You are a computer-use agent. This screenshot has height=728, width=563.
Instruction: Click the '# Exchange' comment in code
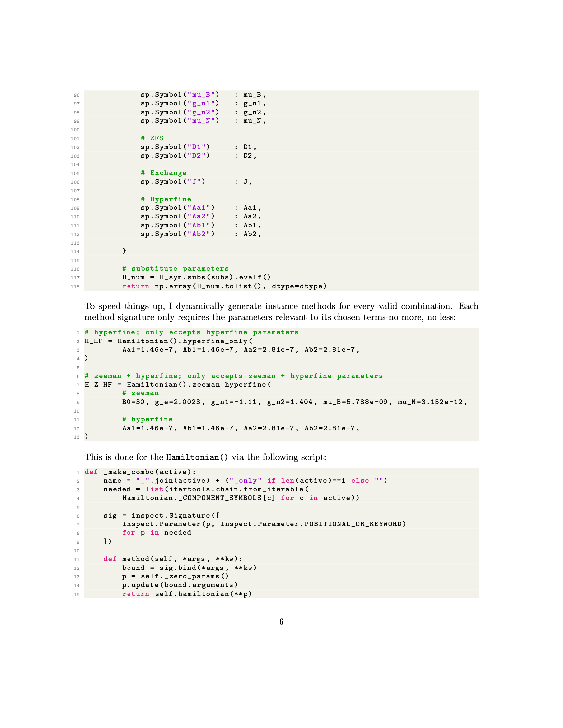163,173
